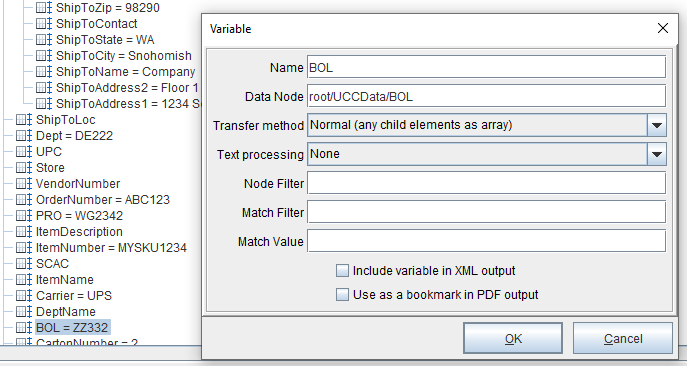
Task: Click the OrderNumber node icon
Action: (x=24, y=200)
